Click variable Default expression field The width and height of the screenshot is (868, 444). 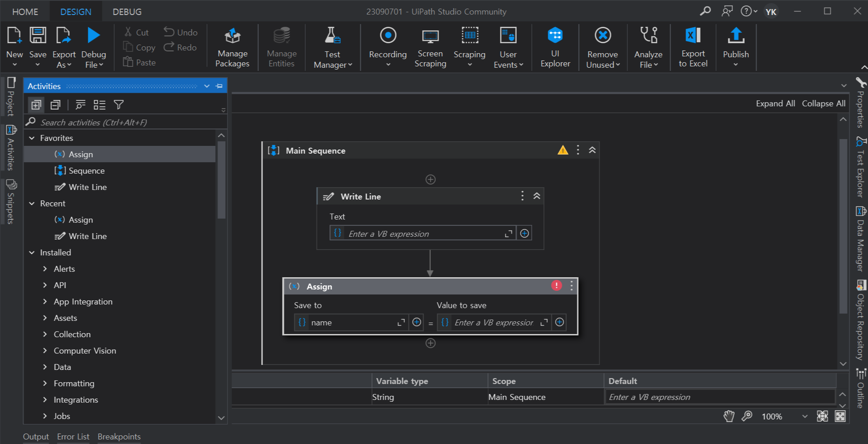[x=720, y=397]
